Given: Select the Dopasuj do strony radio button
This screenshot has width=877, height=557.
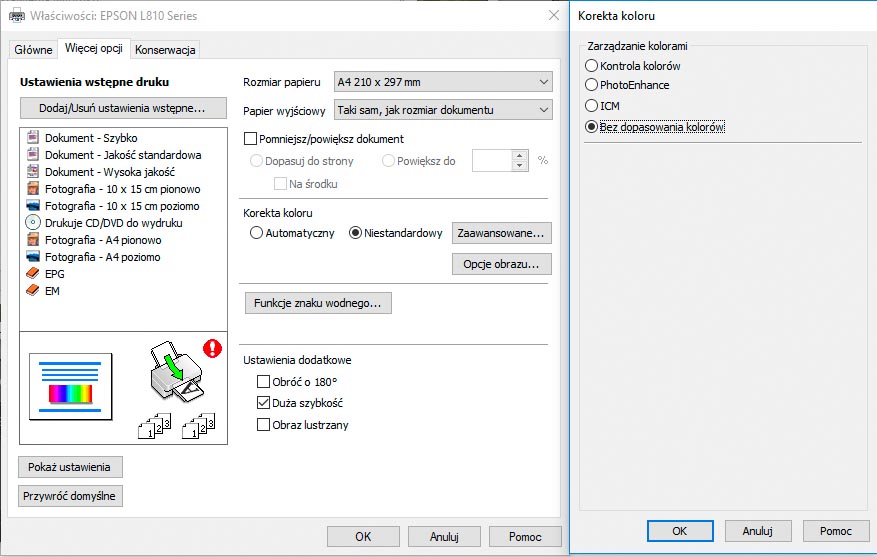Looking at the screenshot, I should click(256, 161).
